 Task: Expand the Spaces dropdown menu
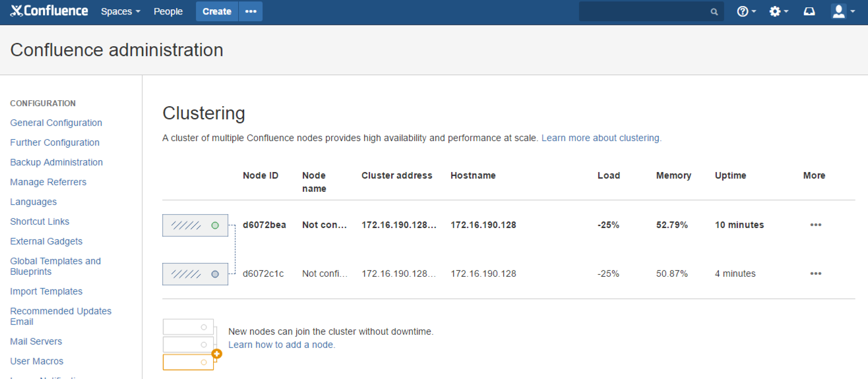[x=120, y=11]
